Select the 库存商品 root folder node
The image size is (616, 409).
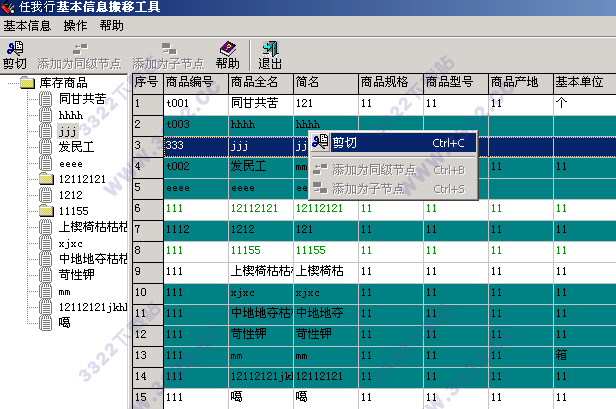click(62, 83)
